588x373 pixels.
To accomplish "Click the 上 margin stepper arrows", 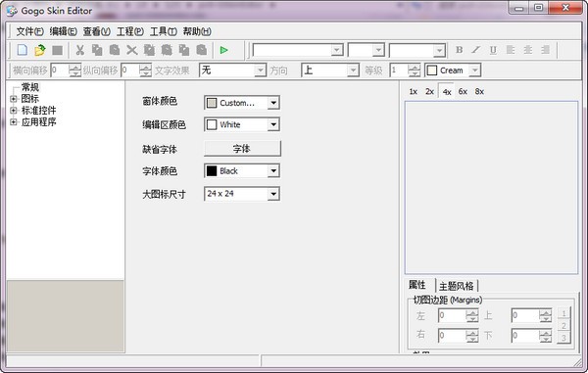I will [545, 315].
